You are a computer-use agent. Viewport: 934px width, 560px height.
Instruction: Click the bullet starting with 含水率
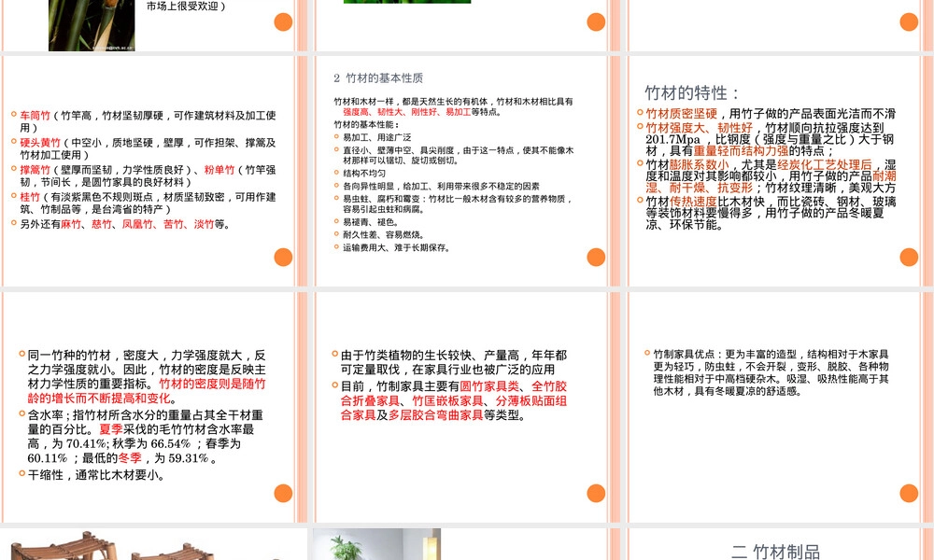coord(146,436)
